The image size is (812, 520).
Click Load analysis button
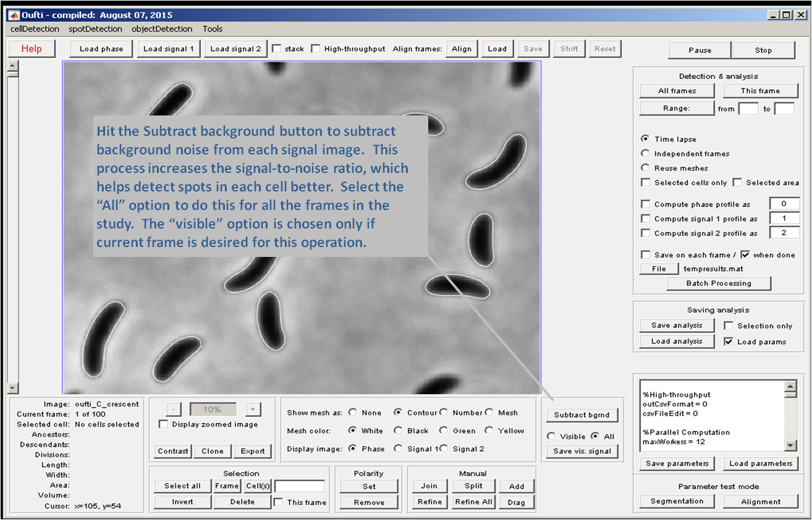[x=677, y=341]
